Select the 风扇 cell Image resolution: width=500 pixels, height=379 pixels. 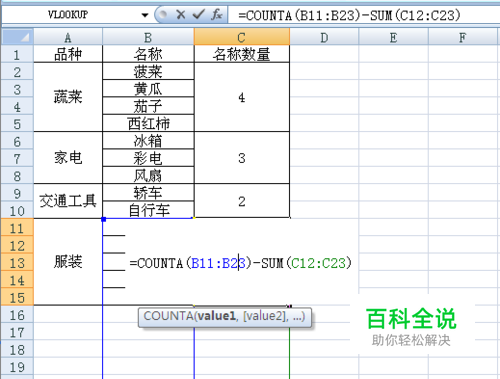click(148, 175)
